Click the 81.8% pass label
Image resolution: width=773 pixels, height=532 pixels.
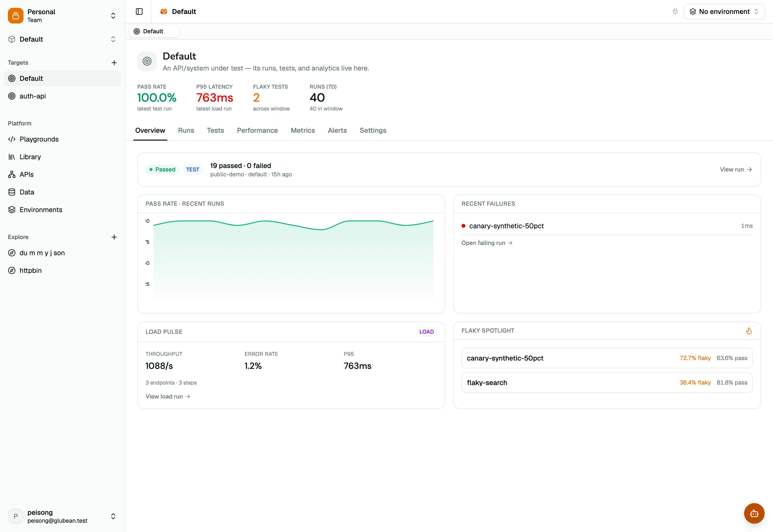(x=732, y=383)
